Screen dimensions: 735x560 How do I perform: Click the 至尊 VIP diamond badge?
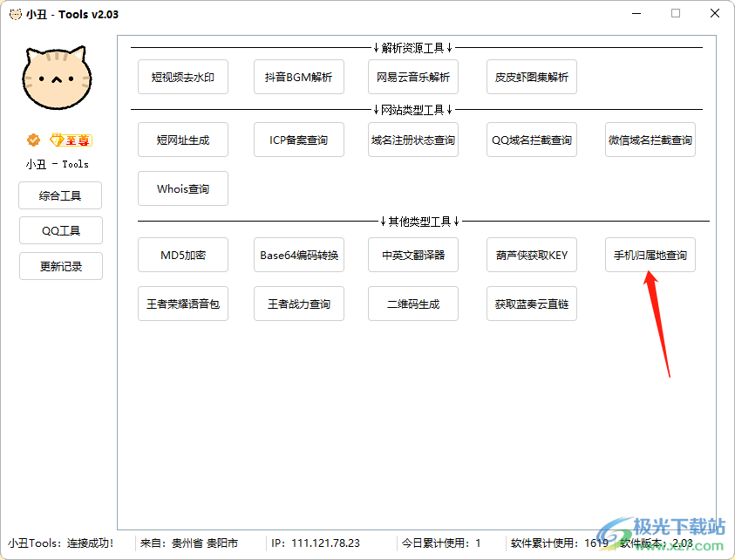71,140
